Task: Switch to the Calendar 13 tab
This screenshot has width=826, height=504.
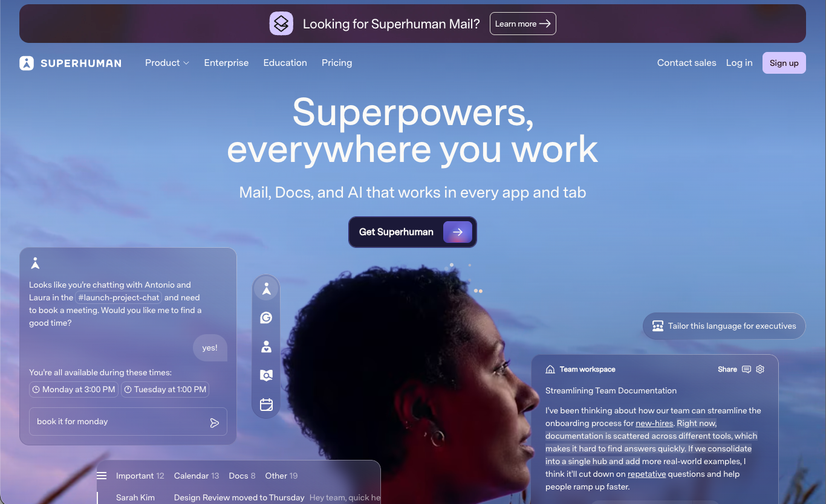Action: tap(197, 476)
